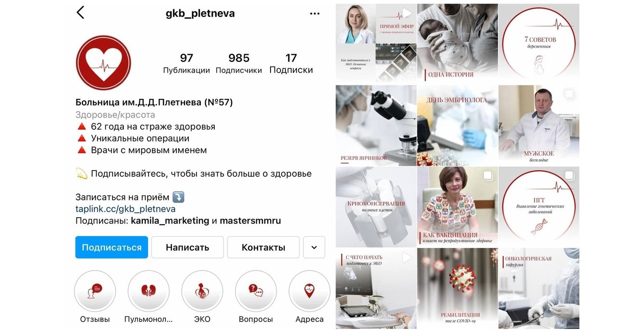
Task: Open the three-dot options menu
Action: click(315, 13)
